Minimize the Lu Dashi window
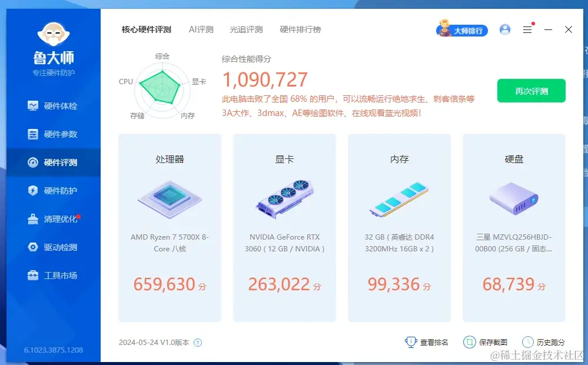 [548, 29]
